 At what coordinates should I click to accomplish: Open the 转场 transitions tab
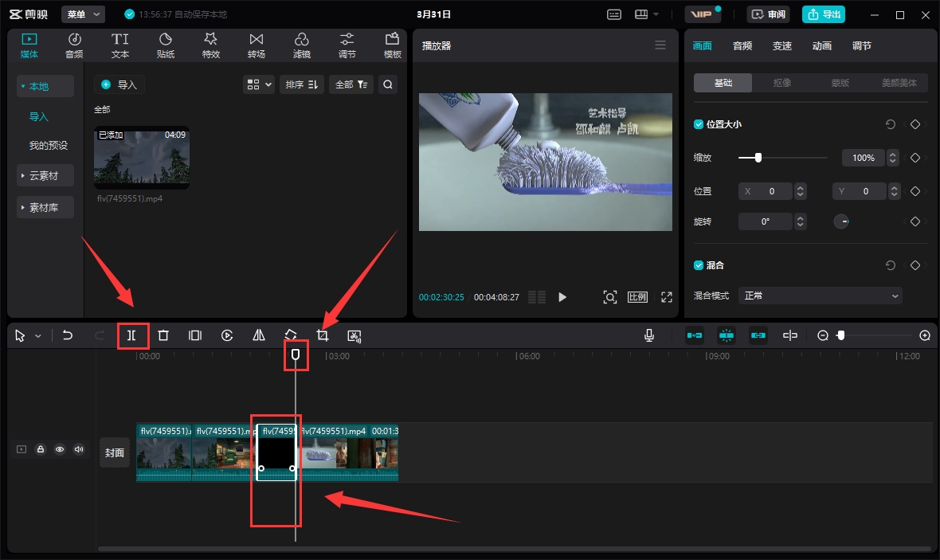tap(256, 45)
